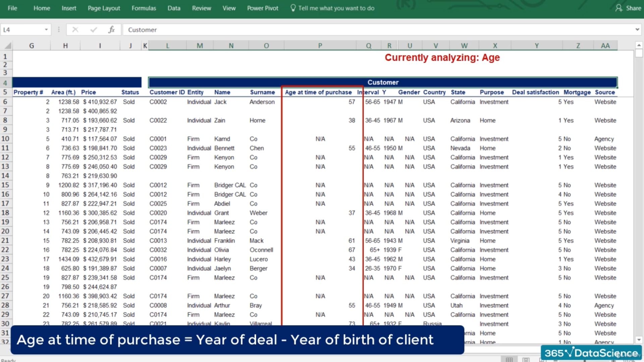Click the Share button
Screen dimensions: 644x362
[633, 8]
